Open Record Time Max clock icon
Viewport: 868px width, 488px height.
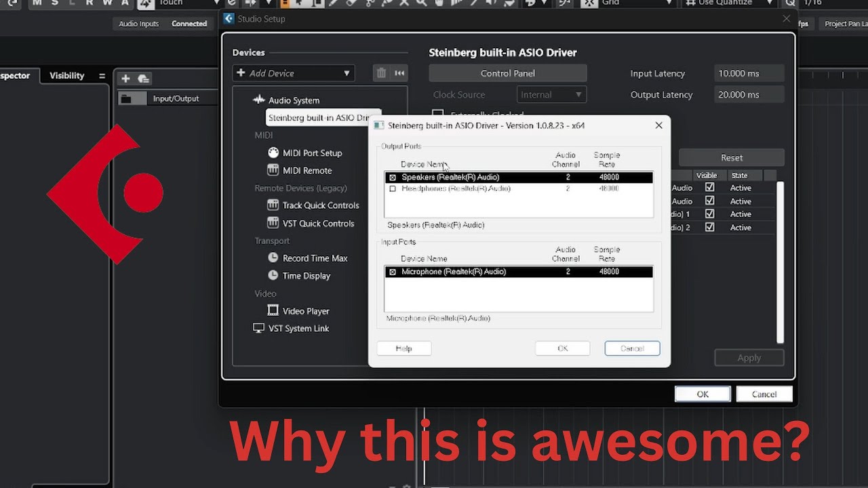pyautogui.click(x=273, y=258)
